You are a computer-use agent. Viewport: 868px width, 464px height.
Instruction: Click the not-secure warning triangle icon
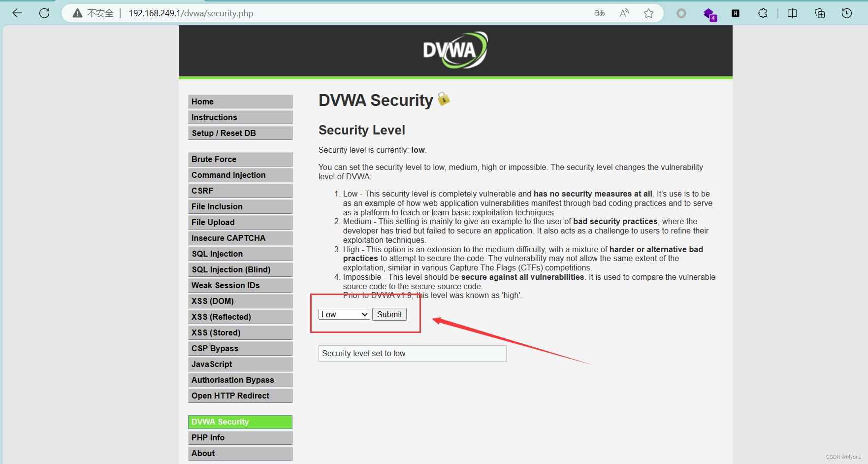click(x=77, y=13)
